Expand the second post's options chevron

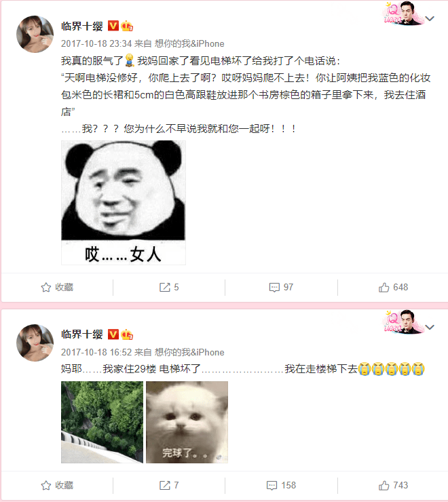tap(430, 327)
